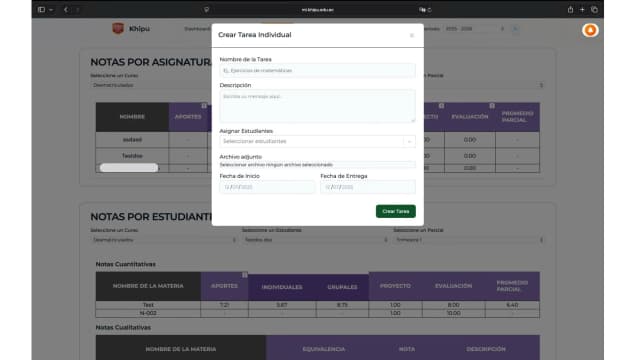Open the Seleccionar estudiantes dropdown
The image size is (640, 360).
pos(318,141)
